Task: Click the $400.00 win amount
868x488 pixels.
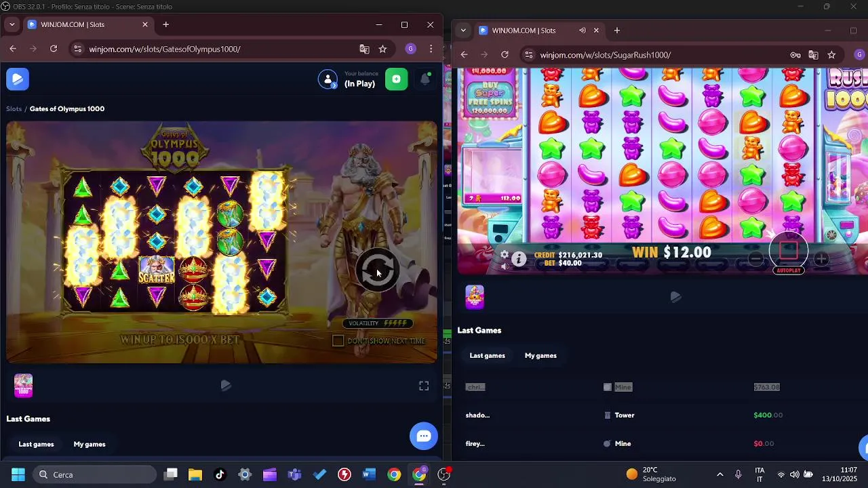Action: (x=768, y=415)
